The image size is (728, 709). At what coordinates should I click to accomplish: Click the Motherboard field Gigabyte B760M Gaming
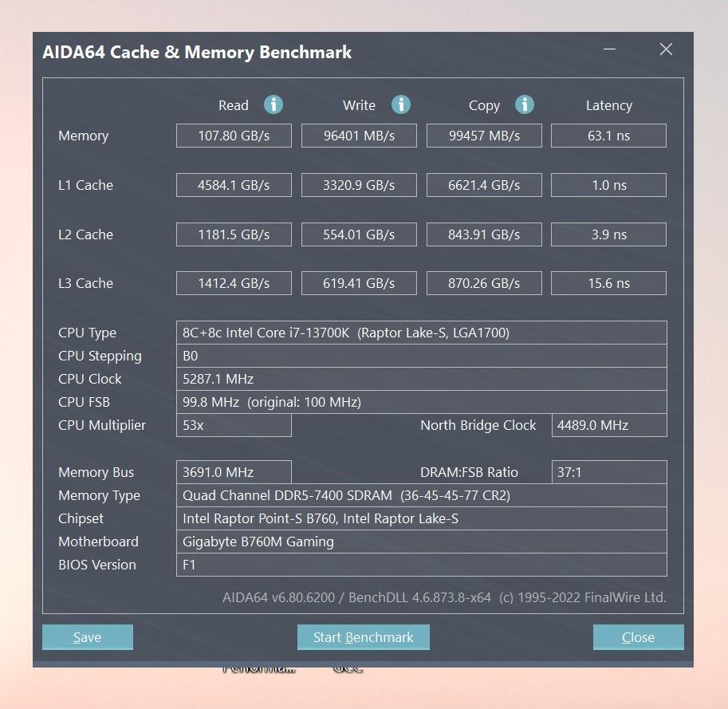click(x=422, y=542)
